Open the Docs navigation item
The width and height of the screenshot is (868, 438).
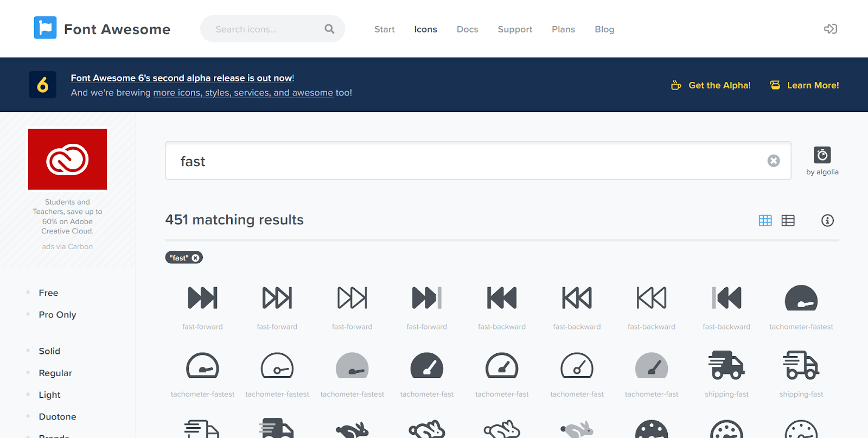point(468,29)
